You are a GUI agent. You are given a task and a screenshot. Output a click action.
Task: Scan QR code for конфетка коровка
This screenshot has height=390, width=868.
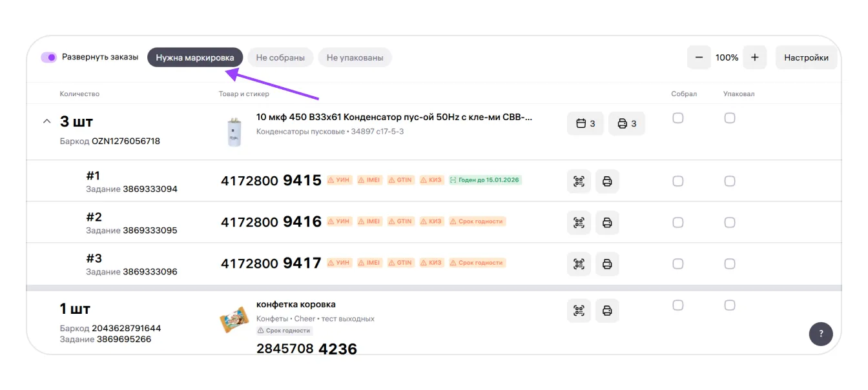pyautogui.click(x=579, y=311)
